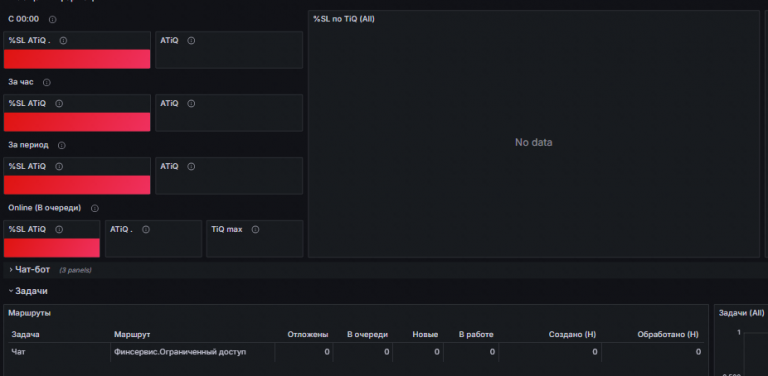This screenshot has width=768, height=376.
Task: Click the Отложены value 0 in Чат row
Action: click(x=327, y=352)
